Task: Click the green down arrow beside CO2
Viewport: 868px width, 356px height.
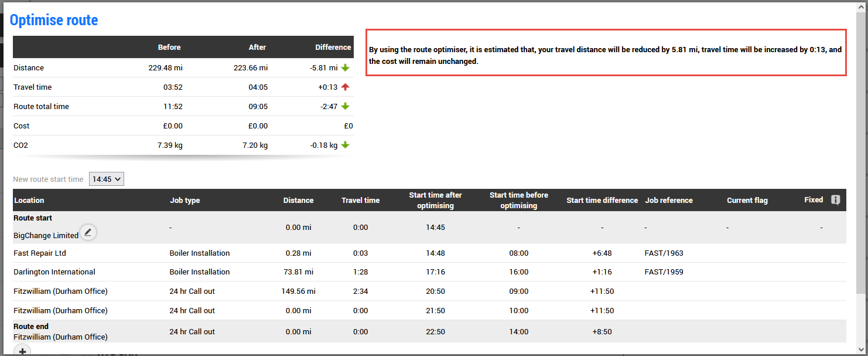Action: click(346, 145)
